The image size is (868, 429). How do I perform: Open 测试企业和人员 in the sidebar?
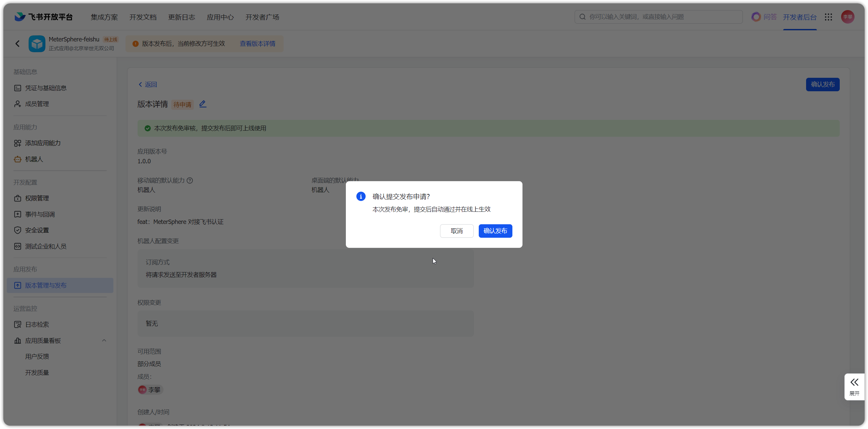pos(60,246)
